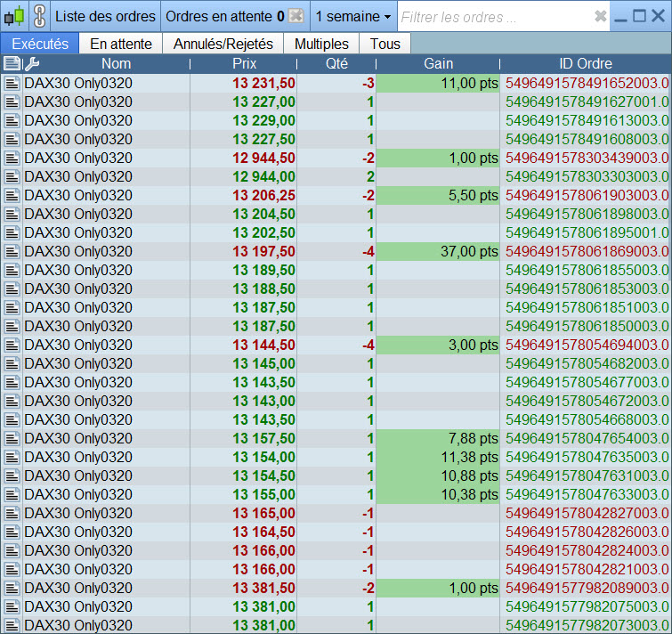The image size is (672, 634).
Task: Open details icon for order at 12 944,00
Action: (x=12, y=176)
